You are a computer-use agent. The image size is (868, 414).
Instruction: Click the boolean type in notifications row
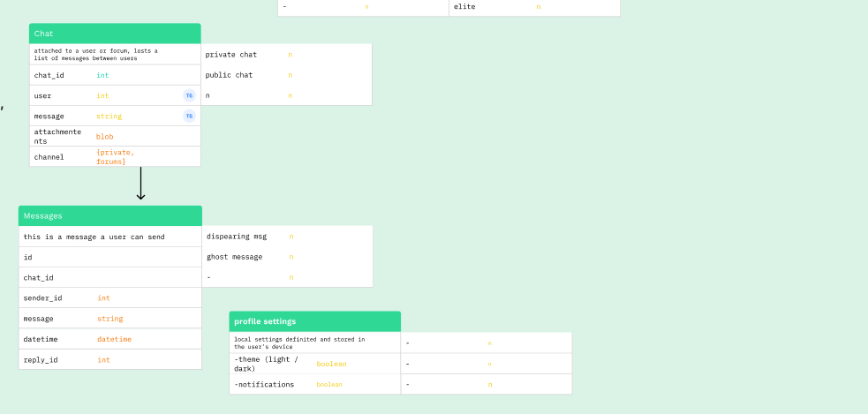pyautogui.click(x=329, y=385)
